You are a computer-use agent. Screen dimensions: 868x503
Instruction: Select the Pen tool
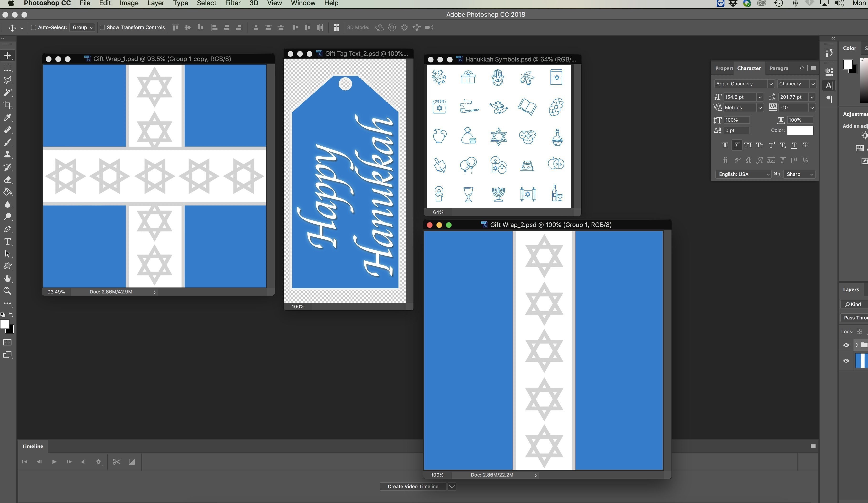(x=7, y=229)
